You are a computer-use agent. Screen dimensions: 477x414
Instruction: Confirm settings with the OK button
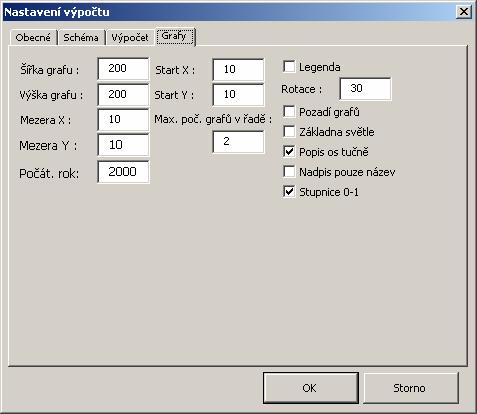[311, 388]
